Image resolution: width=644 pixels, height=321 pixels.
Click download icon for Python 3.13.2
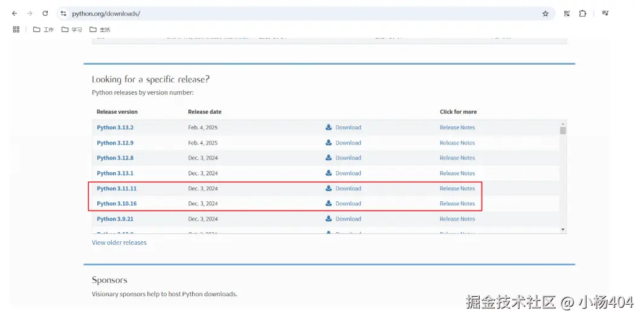329,128
